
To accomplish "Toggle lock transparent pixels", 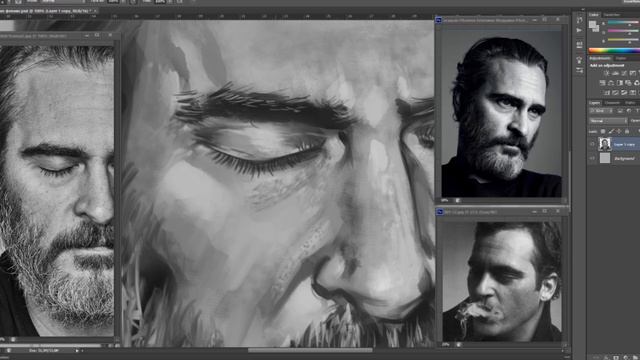I will [603, 131].
